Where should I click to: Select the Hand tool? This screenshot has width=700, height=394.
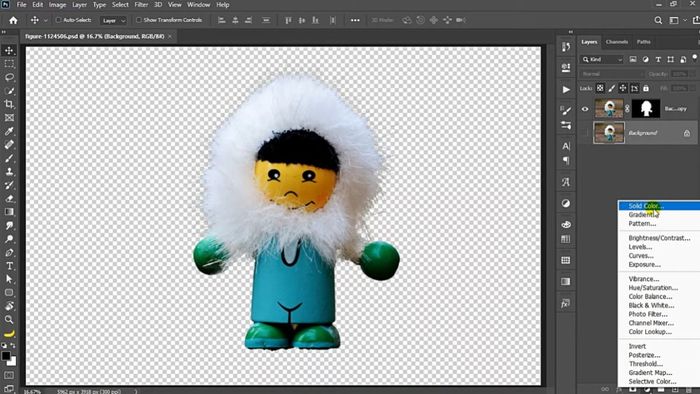tap(9, 306)
